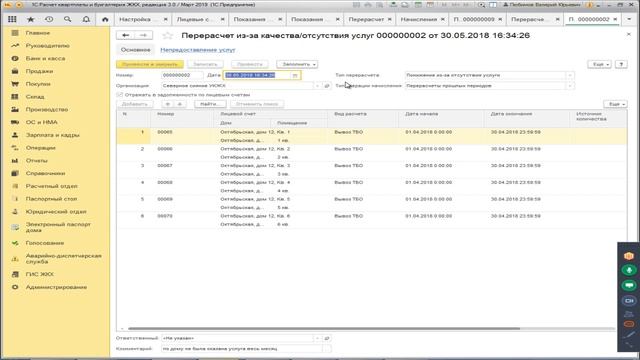
Task: Open the Notifications bell icon
Action: 86,19
